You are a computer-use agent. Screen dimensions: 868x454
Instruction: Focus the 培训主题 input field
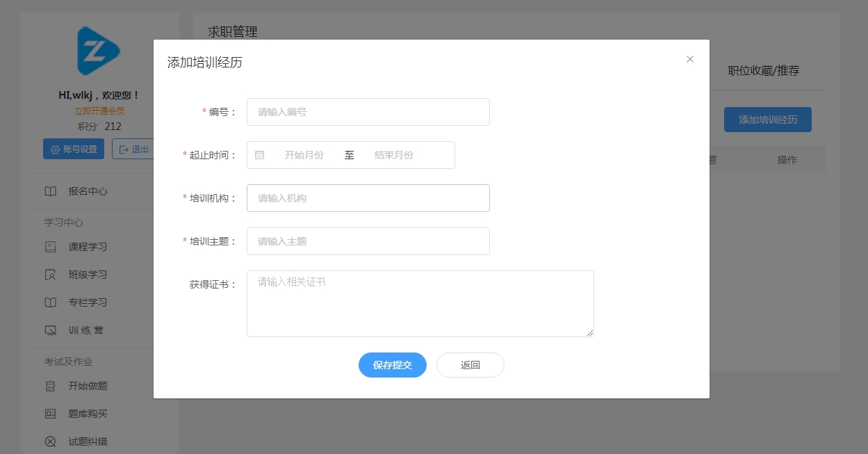pyautogui.click(x=368, y=241)
